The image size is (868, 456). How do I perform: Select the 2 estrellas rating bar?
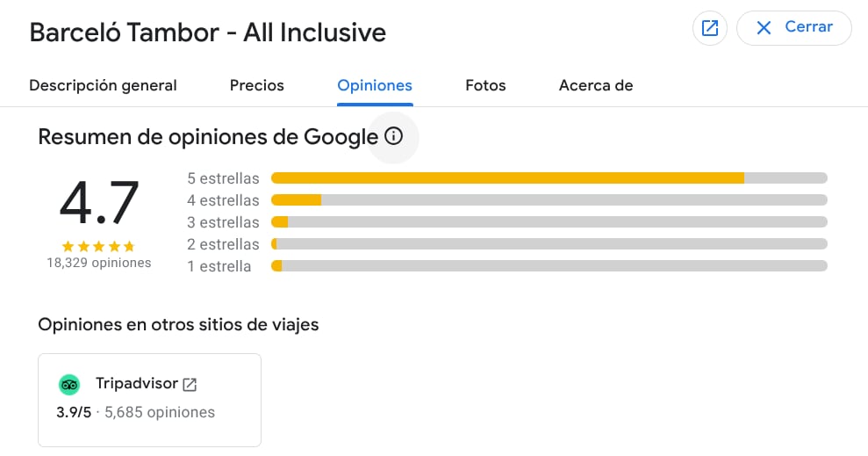[x=549, y=244]
